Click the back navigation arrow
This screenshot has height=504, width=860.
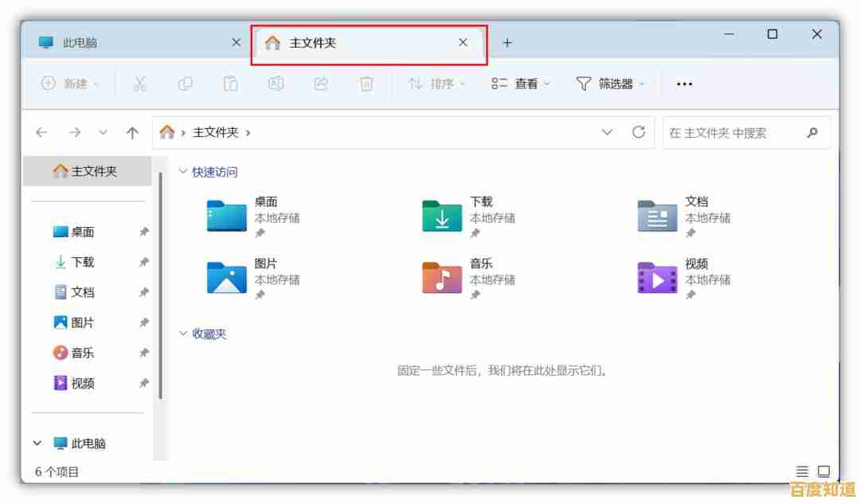41,133
